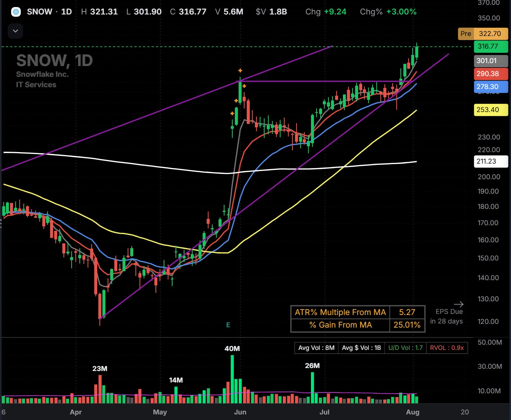Click the 200.00 price axis label
Viewport: 511px width, 420px height.
pyautogui.click(x=489, y=177)
